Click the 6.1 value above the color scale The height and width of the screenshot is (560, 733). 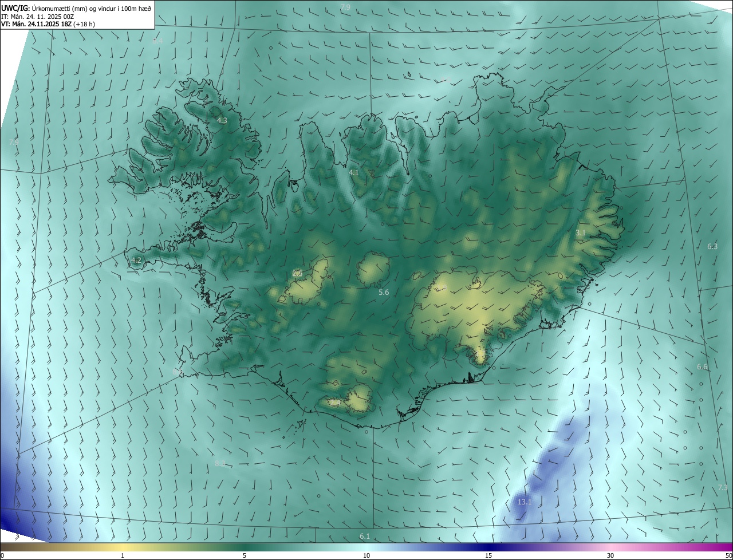tap(365, 536)
